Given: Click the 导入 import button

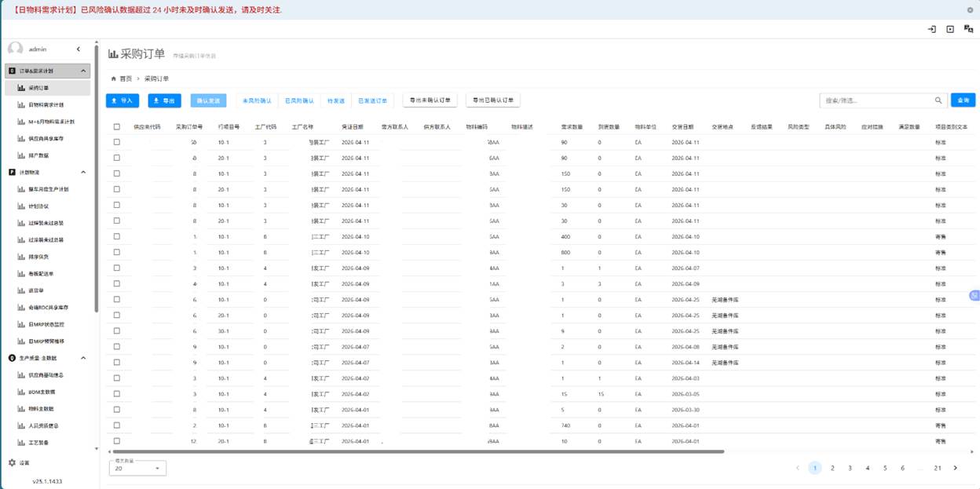Looking at the screenshot, I should [122, 100].
